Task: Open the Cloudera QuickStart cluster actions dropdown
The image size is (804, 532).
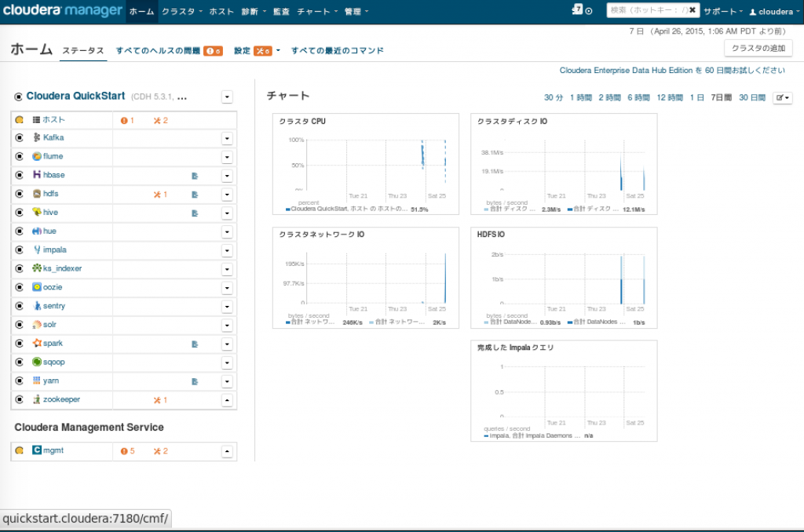Action: tap(227, 97)
